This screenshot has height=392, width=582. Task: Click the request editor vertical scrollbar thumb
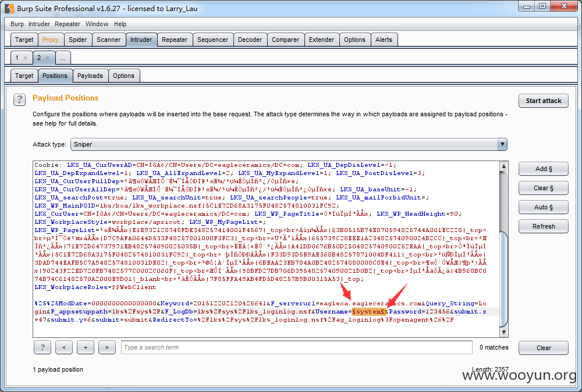[503, 279]
